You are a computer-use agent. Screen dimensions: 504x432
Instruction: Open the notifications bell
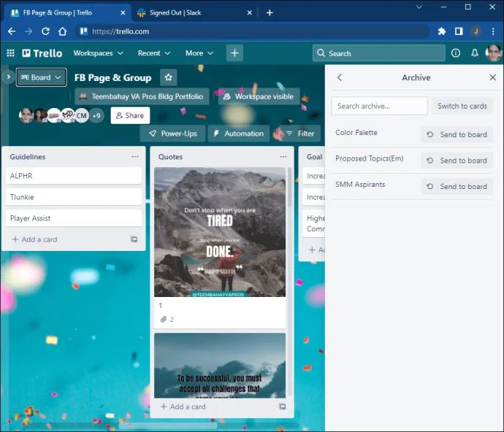coord(475,53)
